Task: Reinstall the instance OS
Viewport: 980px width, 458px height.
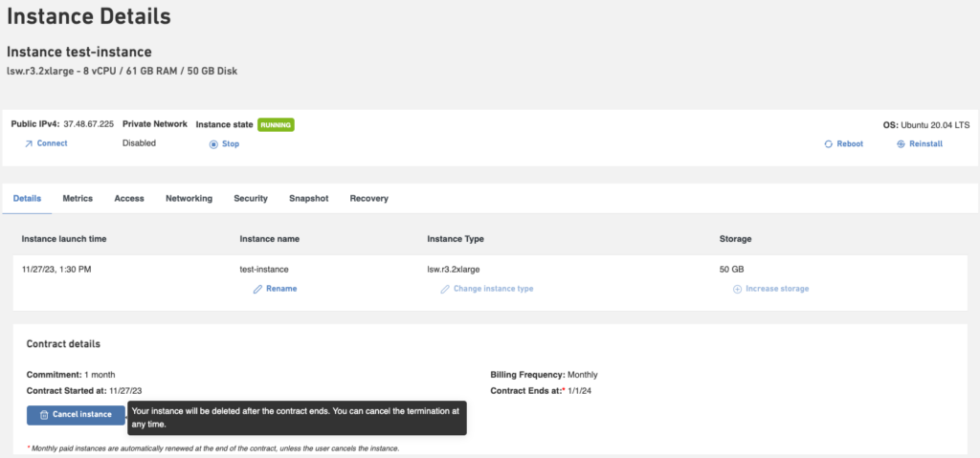Action: pos(920,144)
